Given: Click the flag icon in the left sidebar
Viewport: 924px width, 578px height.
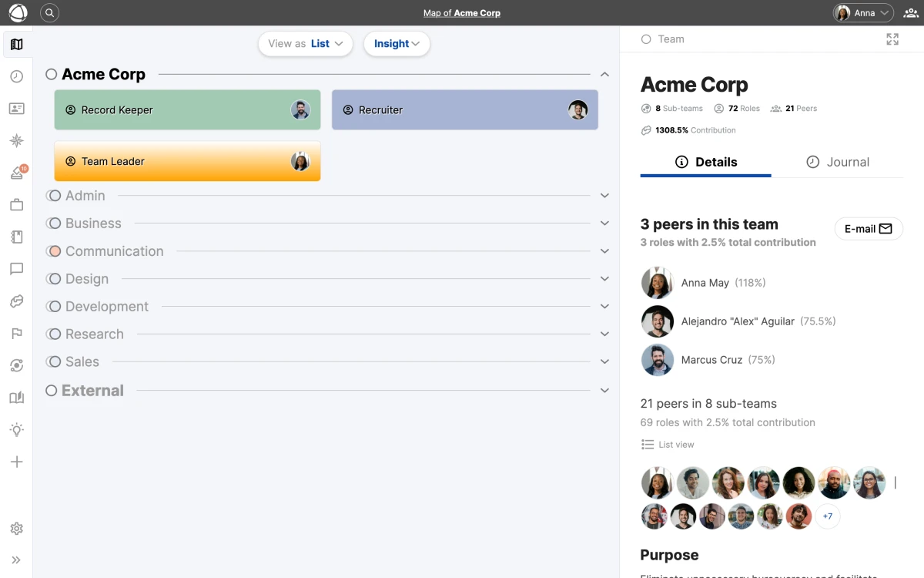Looking at the screenshot, I should click(x=17, y=334).
